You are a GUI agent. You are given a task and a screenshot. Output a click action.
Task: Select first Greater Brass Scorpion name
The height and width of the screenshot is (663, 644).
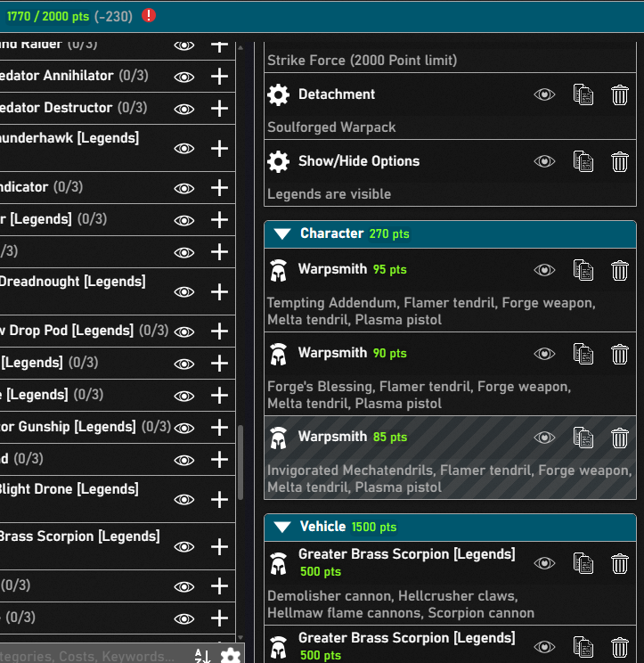pos(406,554)
